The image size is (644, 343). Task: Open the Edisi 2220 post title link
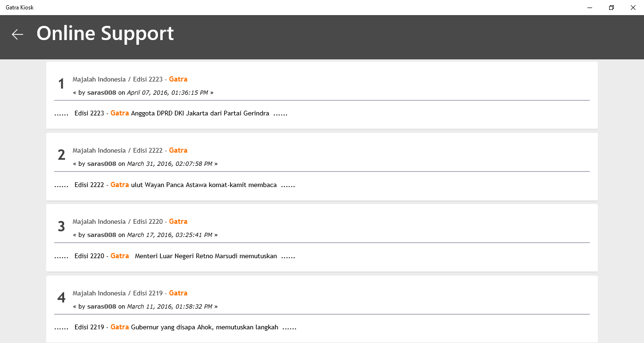(130, 221)
